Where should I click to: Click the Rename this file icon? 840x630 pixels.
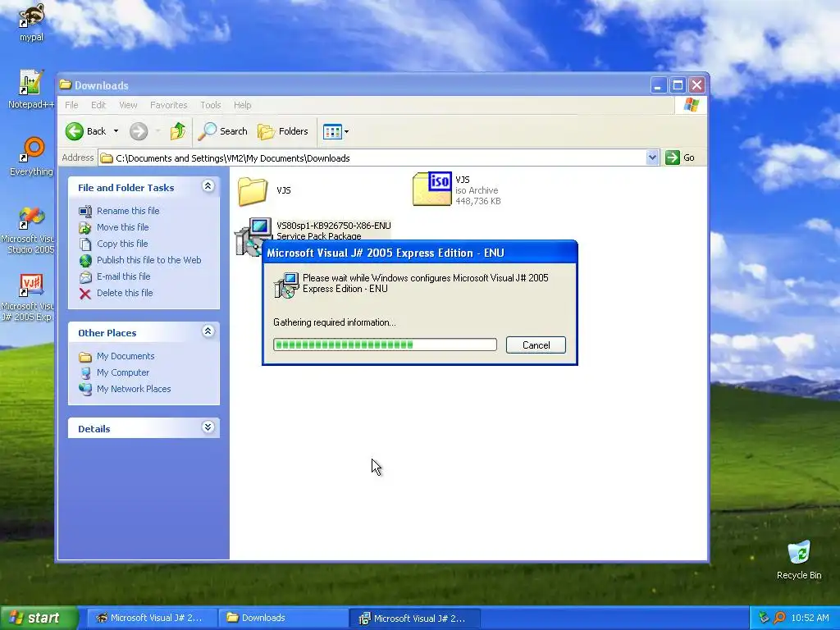[85, 211]
